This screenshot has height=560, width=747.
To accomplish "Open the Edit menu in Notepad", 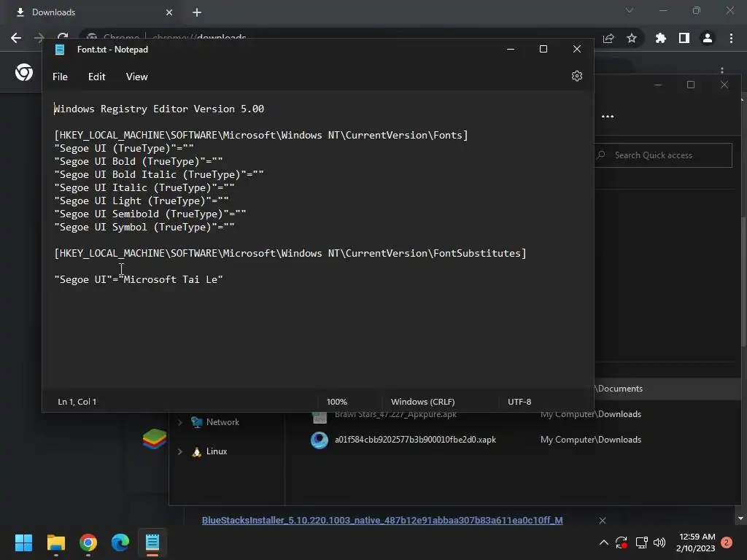I will coord(97,77).
